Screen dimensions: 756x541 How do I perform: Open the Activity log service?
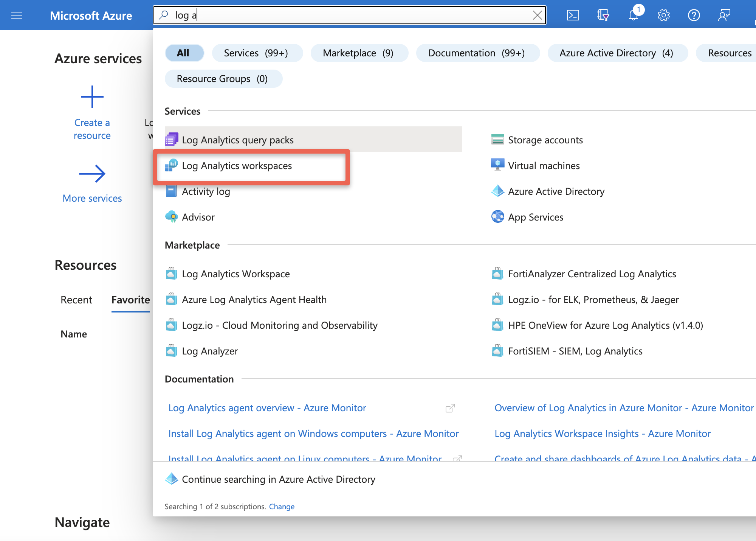tap(206, 191)
